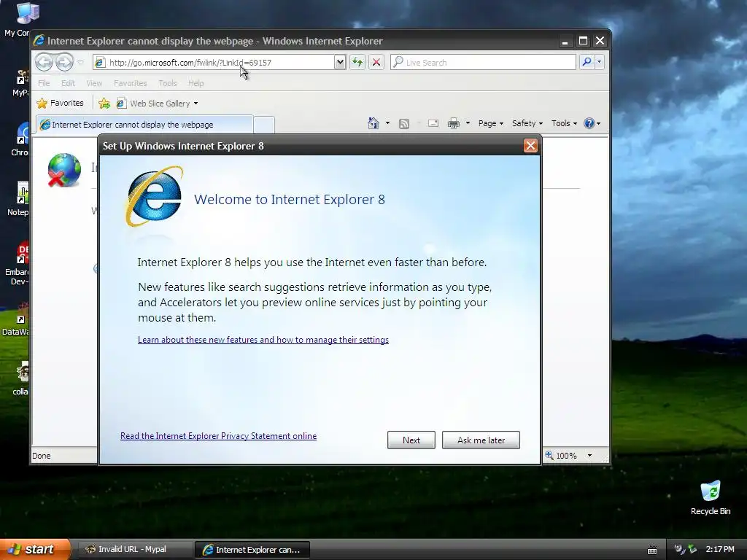Open the View menu
This screenshot has width=747, height=560.
[x=94, y=83]
